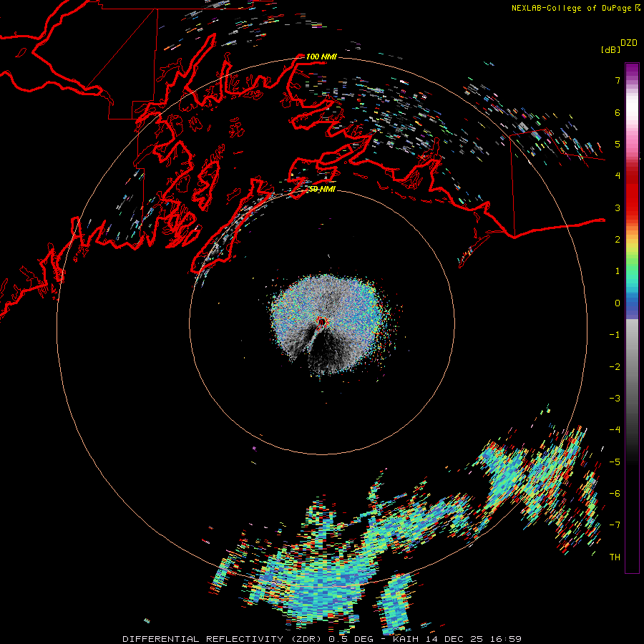The height and width of the screenshot is (644, 644).
Task: Click the "16:59" timestamp in caption
Action: 505,639
